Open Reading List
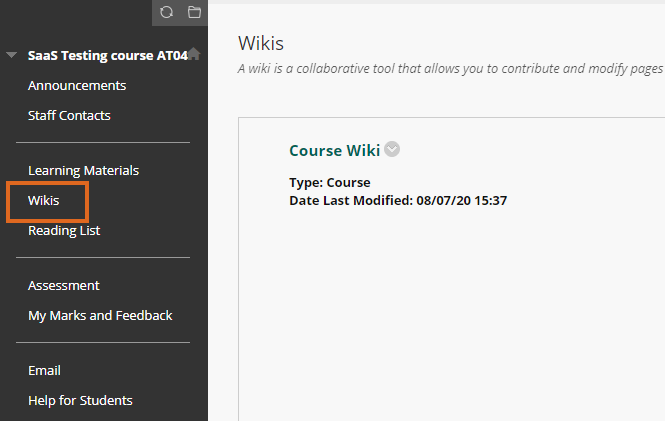Image resolution: width=665 pixels, height=421 pixels. point(64,231)
